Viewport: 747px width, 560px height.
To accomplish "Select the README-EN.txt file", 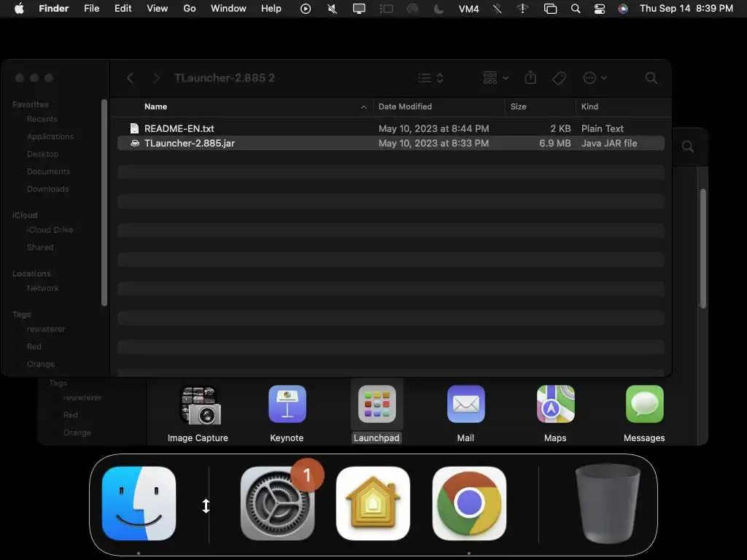I will tap(391, 128).
